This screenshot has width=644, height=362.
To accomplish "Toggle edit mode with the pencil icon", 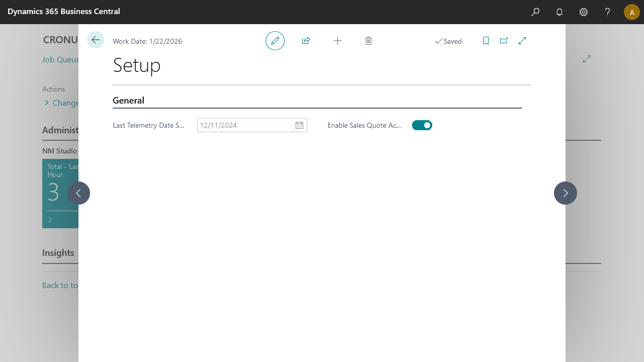I will pyautogui.click(x=275, y=41).
